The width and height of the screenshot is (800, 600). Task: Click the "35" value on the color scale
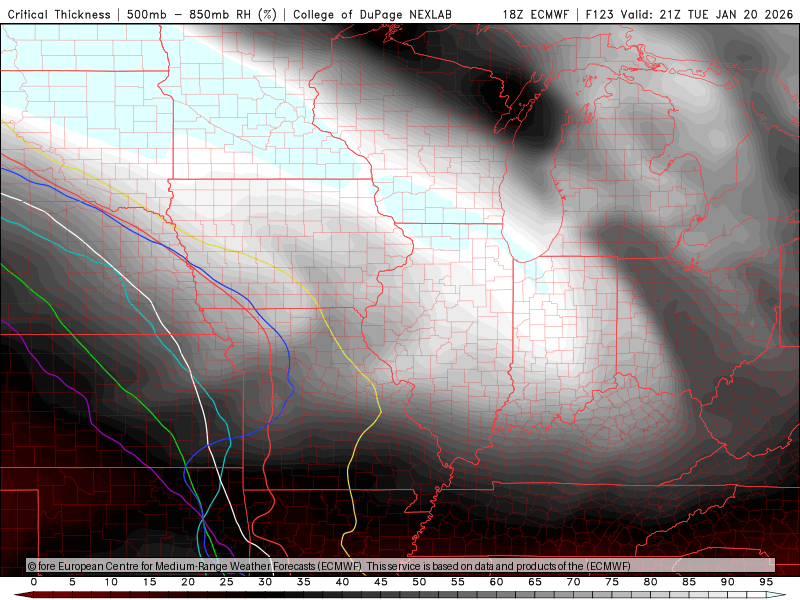(x=304, y=582)
